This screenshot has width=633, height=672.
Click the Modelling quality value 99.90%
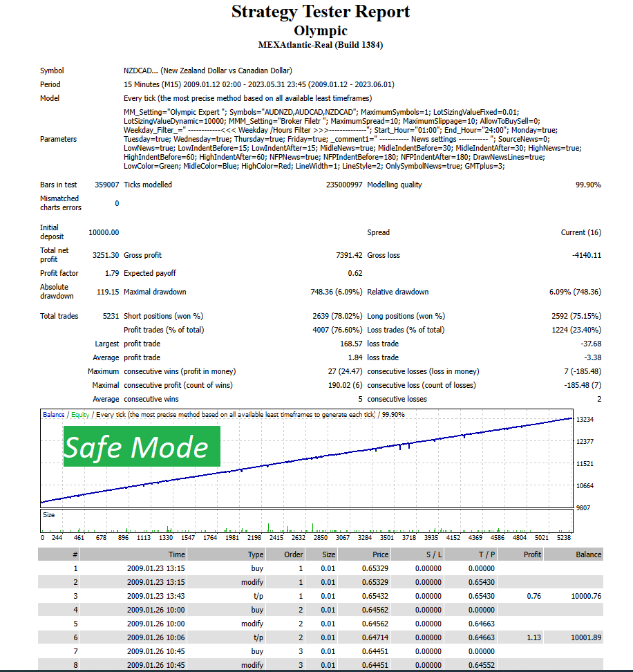pyautogui.click(x=588, y=185)
